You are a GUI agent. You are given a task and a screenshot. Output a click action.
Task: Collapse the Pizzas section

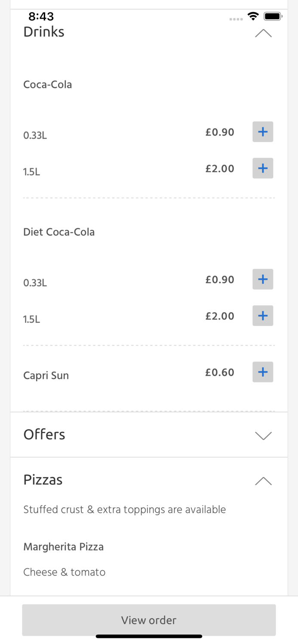[263, 481]
